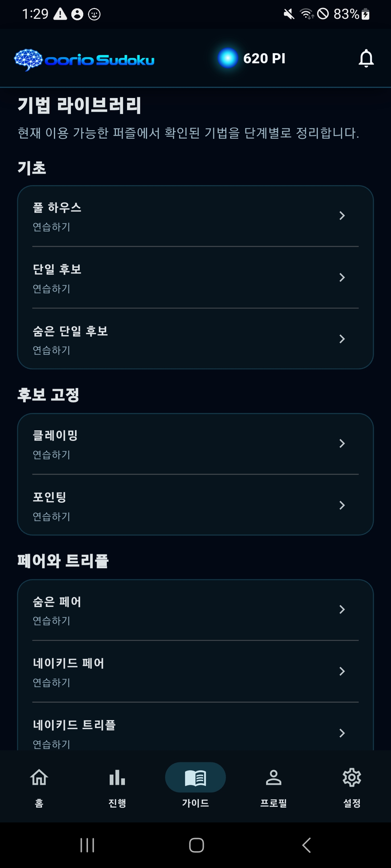Expand the 클레이밍 chevron arrow
Viewport: 391px width, 868px height.
pos(342,443)
